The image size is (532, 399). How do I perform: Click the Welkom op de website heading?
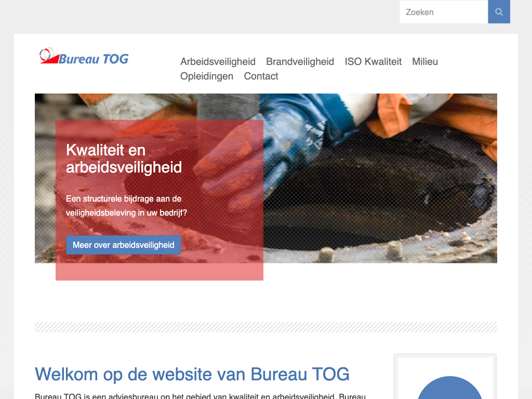click(192, 374)
